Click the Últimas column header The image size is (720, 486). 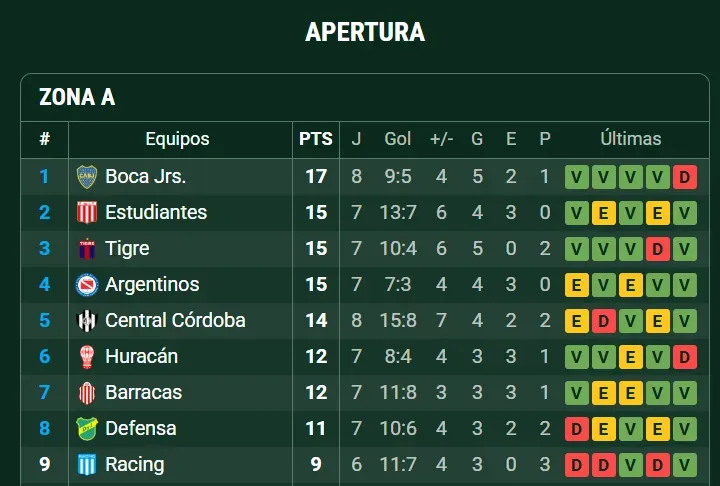point(630,140)
